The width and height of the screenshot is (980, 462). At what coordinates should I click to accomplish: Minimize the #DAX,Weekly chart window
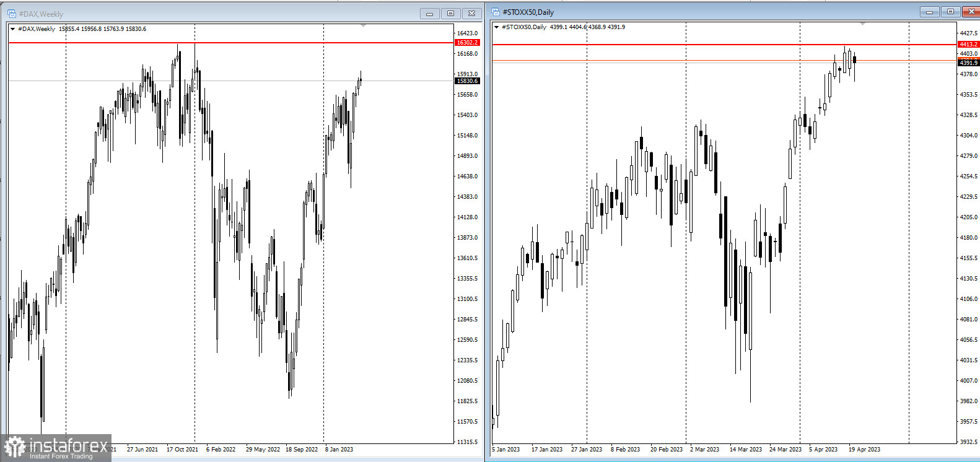point(430,14)
